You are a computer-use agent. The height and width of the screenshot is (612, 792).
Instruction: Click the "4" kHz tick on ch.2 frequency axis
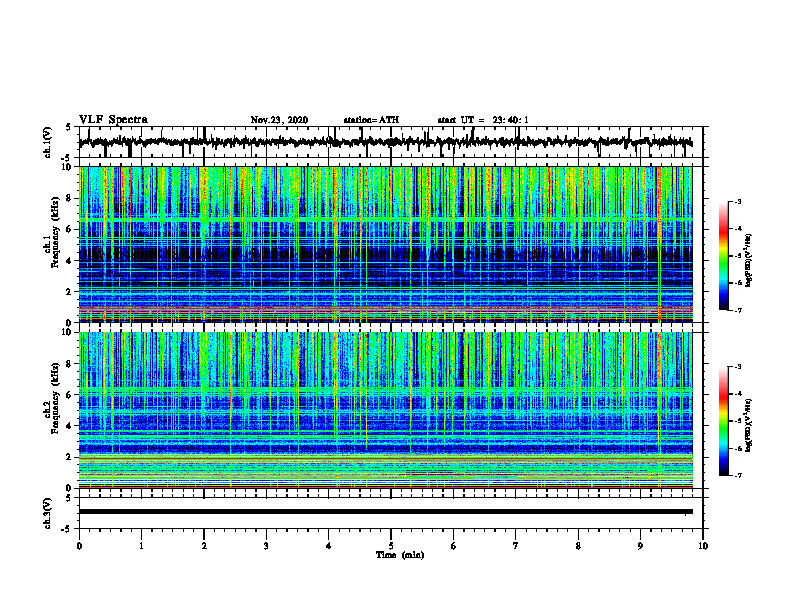[x=70, y=426]
